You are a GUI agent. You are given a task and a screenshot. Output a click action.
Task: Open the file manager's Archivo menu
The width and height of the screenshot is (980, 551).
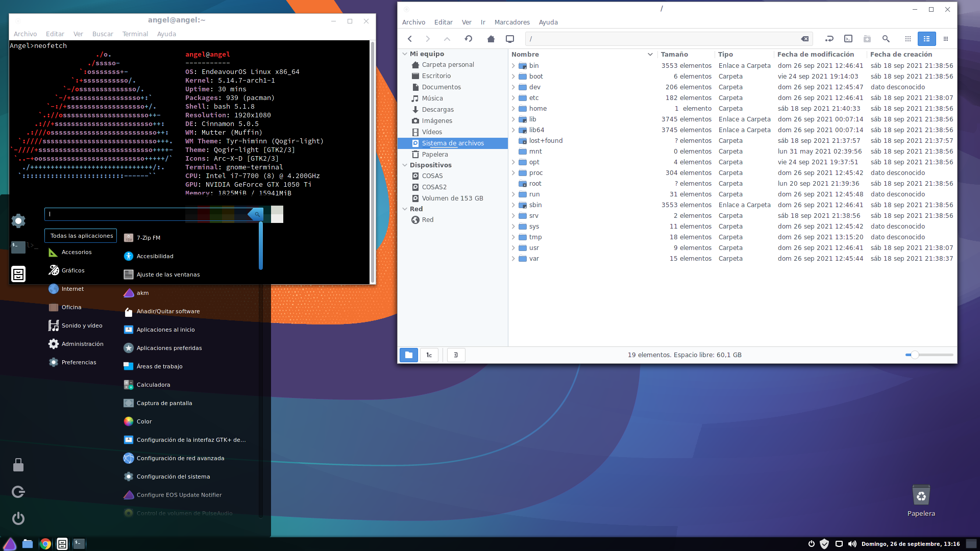(413, 22)
